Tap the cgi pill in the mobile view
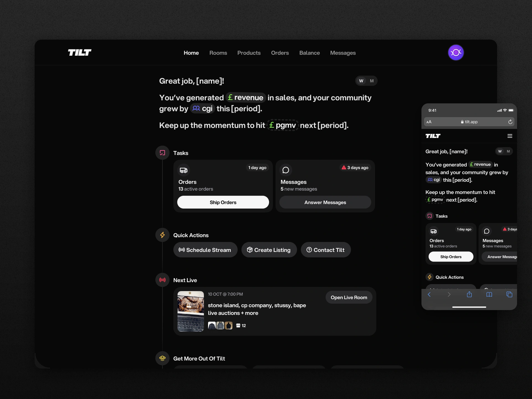532x399 pixels. point(434,180)
